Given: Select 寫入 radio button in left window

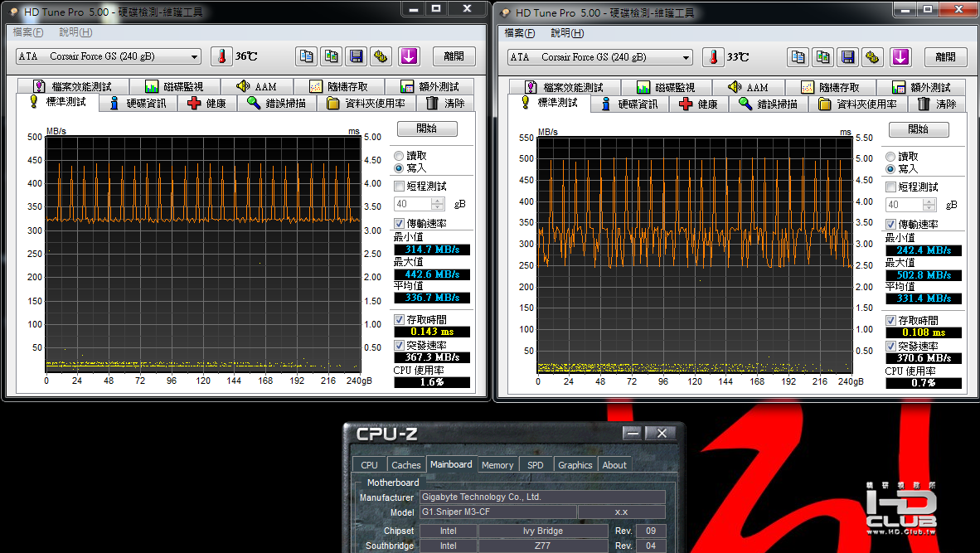Looking at the screenshot, I should [399, 168].
